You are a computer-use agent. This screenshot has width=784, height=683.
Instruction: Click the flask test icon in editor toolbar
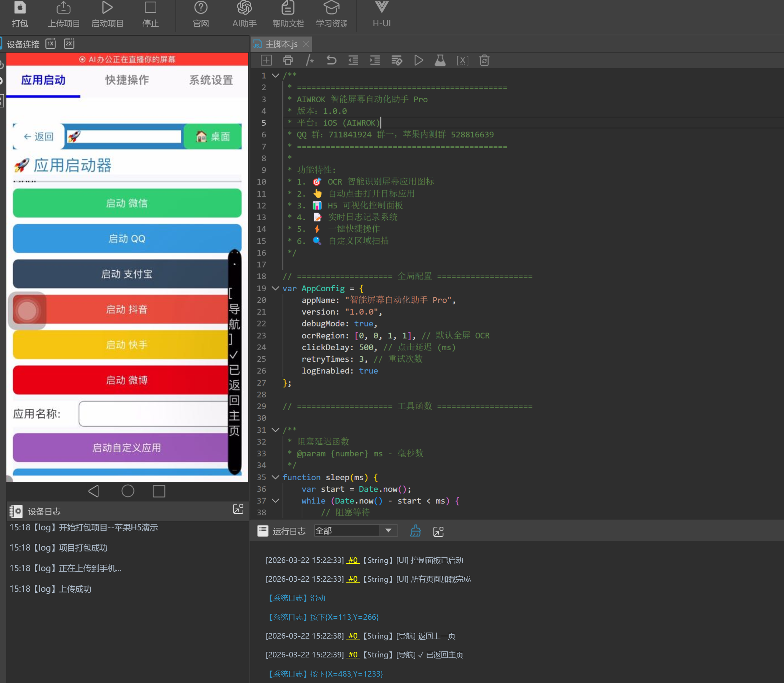point(440,60)
